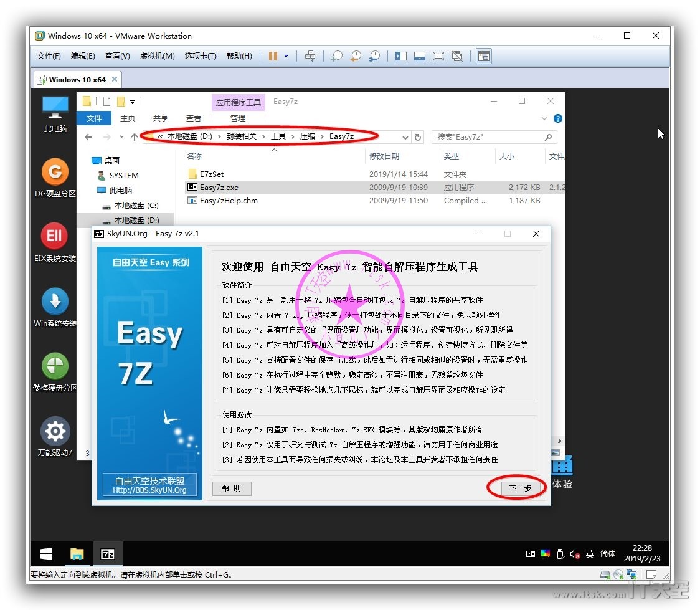Open the 编辑(E) menu
The height and width of the screenshot is (610, 700).
click(83, 56)
